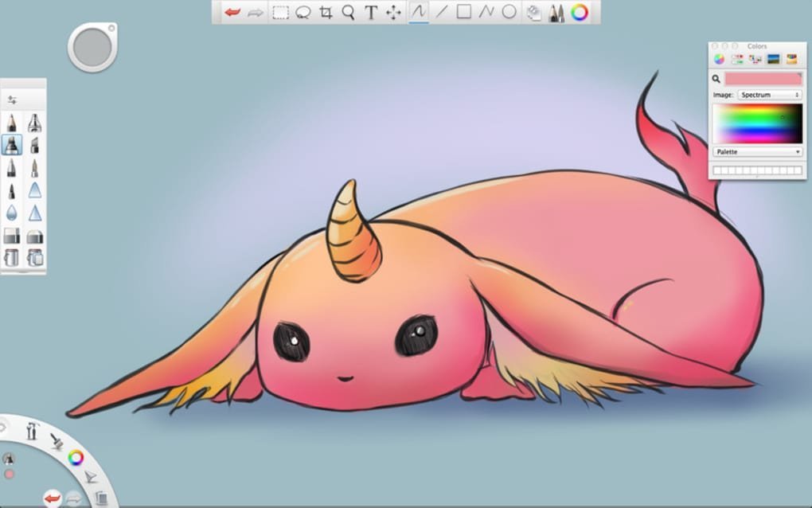
Task: Switch to Color Wheel tab in Colors panel
Action: [719, 59]
